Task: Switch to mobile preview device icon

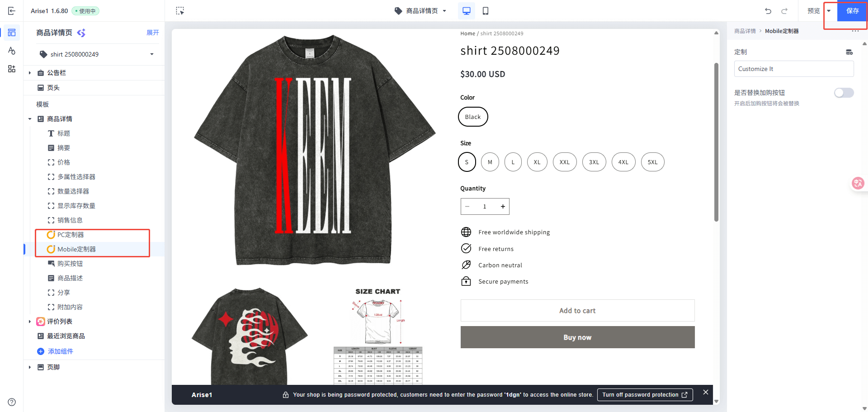Action: 486,11
